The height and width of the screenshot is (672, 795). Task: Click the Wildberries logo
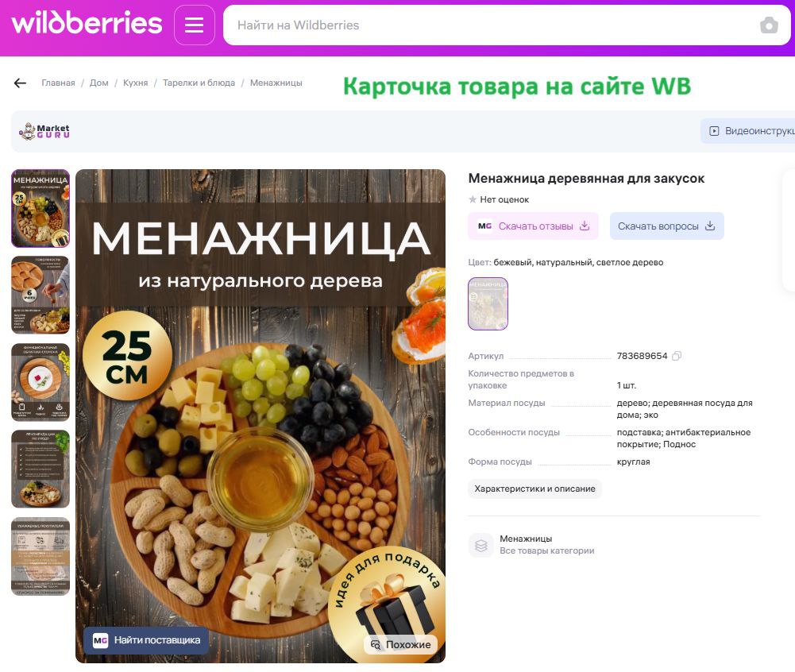[x=87, y=23]
